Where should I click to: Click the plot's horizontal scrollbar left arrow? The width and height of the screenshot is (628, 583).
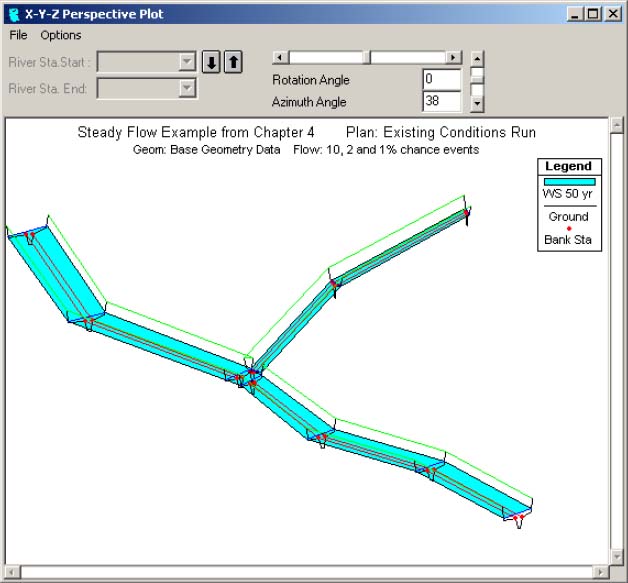12,573
